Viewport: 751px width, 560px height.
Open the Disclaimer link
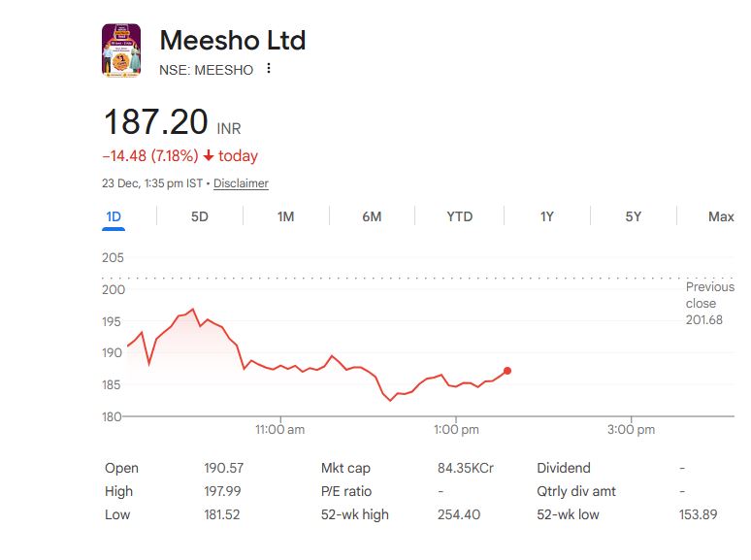(x=241, y=183)
